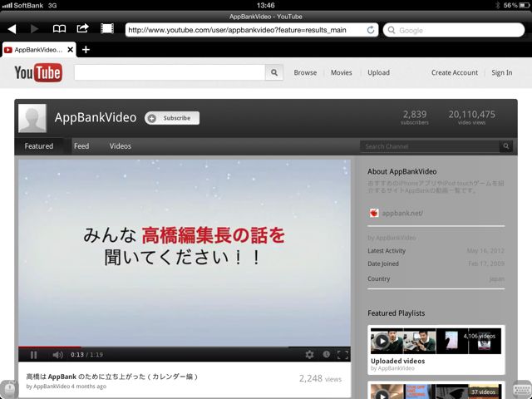Click the 2,839 subscribers count
This screenshot has width=532, height=399.
pos(415,117)
